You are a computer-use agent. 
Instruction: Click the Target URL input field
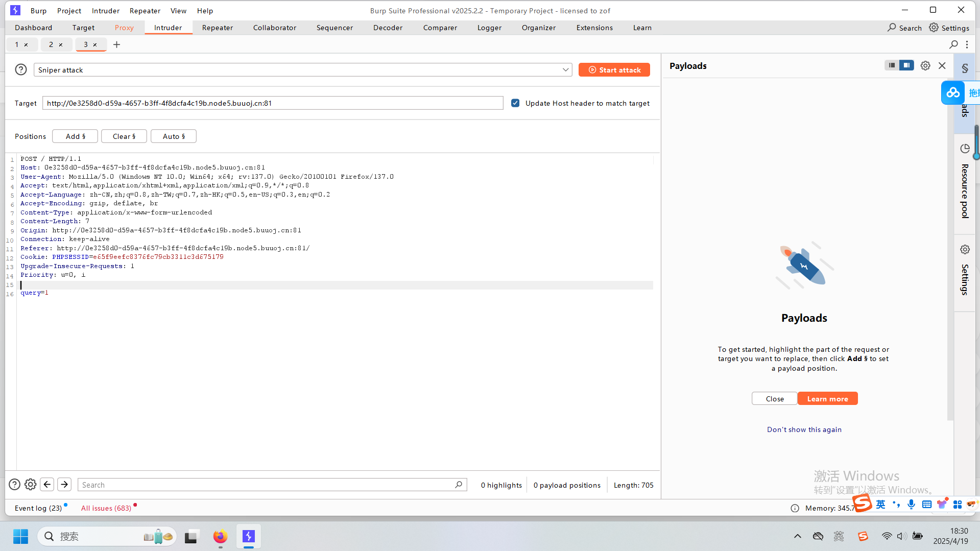pos(273,103)
